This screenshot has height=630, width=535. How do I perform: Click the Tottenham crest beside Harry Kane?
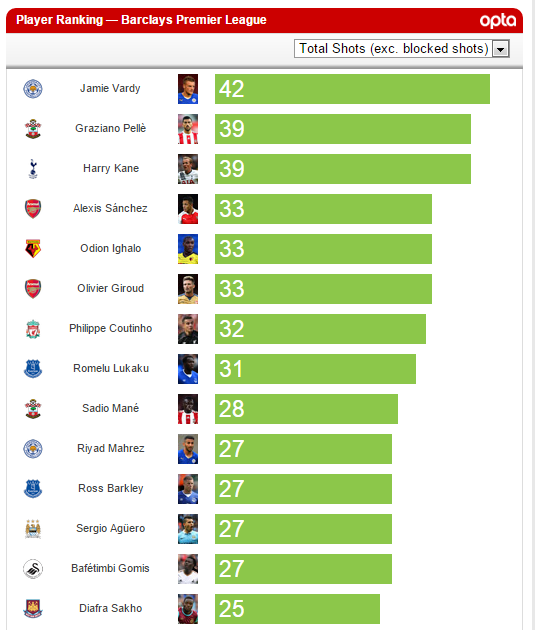(33, 169)
